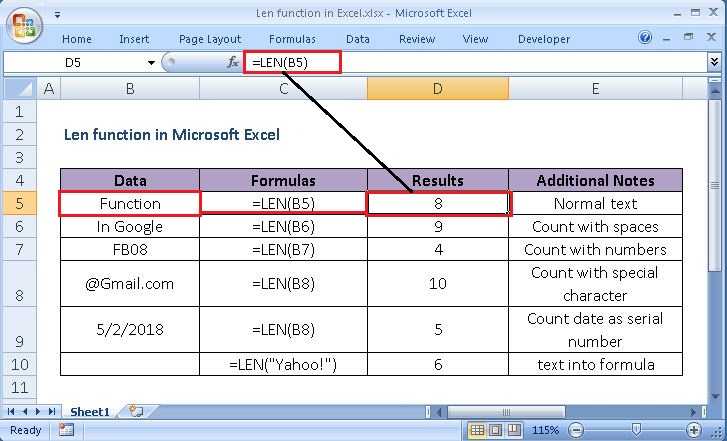Open the Office Button menu
The height and width of the screenshot is (441, 727).
click(x=24, y=26)
